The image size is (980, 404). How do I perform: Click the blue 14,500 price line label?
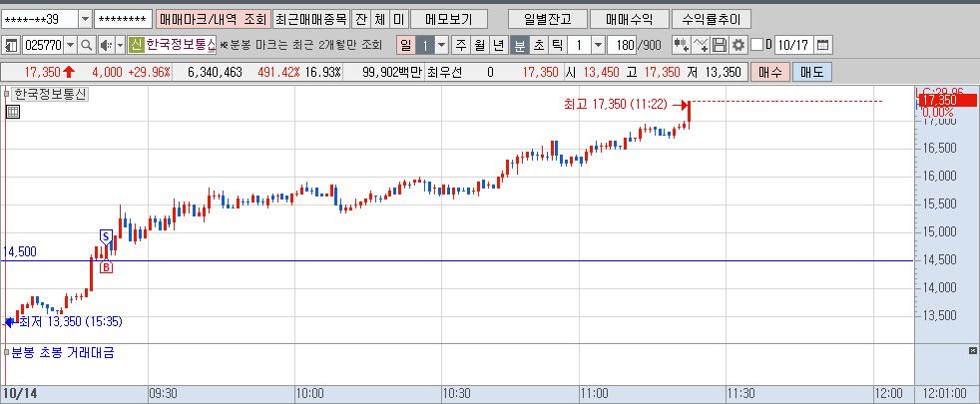pyautogui.click(x=19, y=251)
